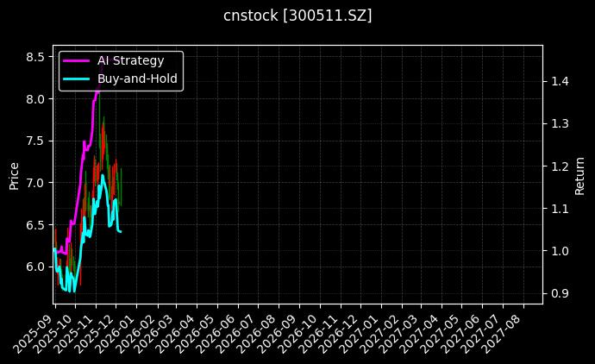This screenshot has width=595, height=364.
Task: Click the 2025-09 date tick label
Action: point(34,333)
